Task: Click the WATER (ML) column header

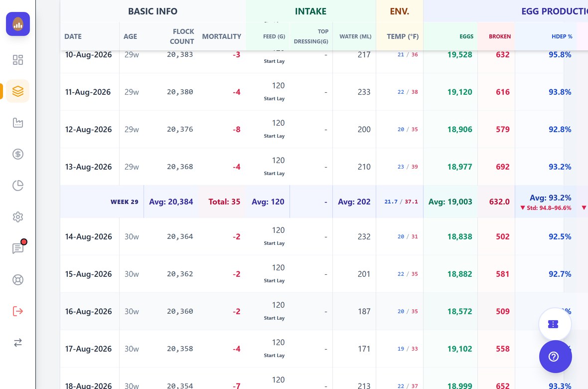Action: click(355, 36)
